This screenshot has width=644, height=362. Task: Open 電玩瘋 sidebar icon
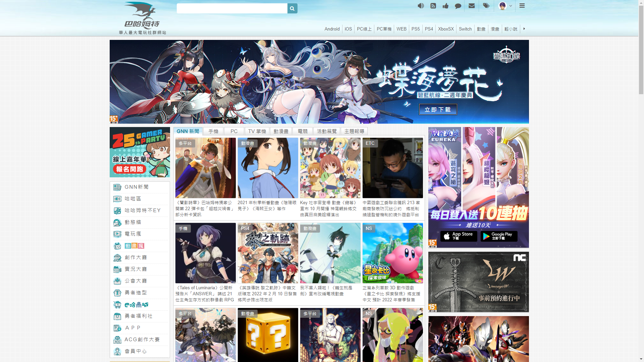[x=117, y=234]
